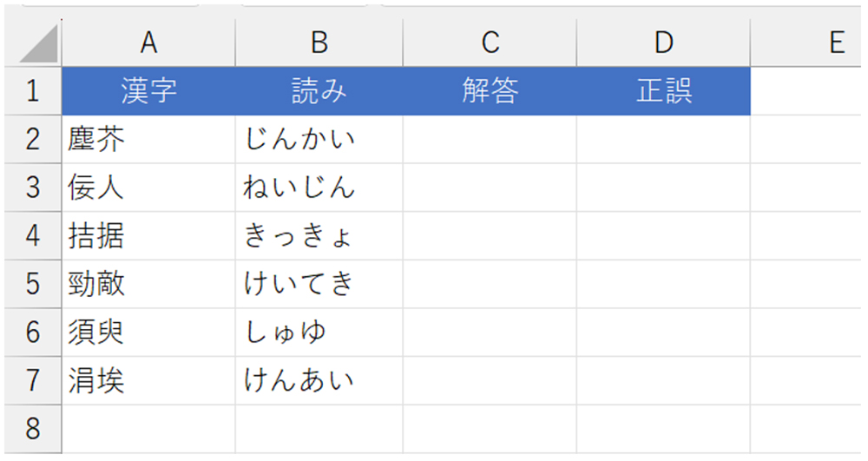Select column E header
Viewport: 868px width, 461px height.
click(x=806, y=43)
